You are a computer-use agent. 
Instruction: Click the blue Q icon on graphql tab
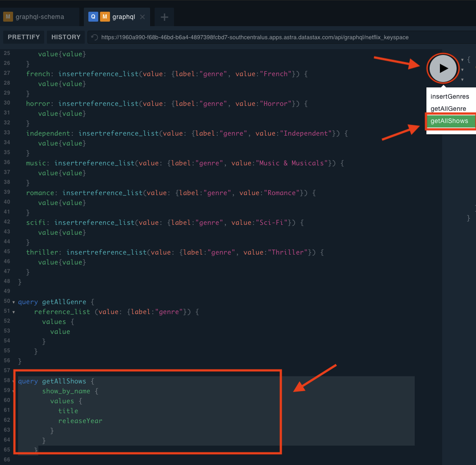(93, 17)
